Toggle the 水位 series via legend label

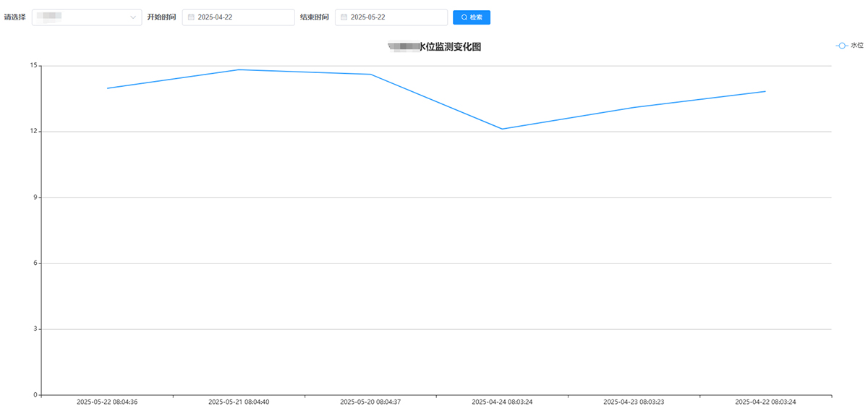click(x=856, y=46)
